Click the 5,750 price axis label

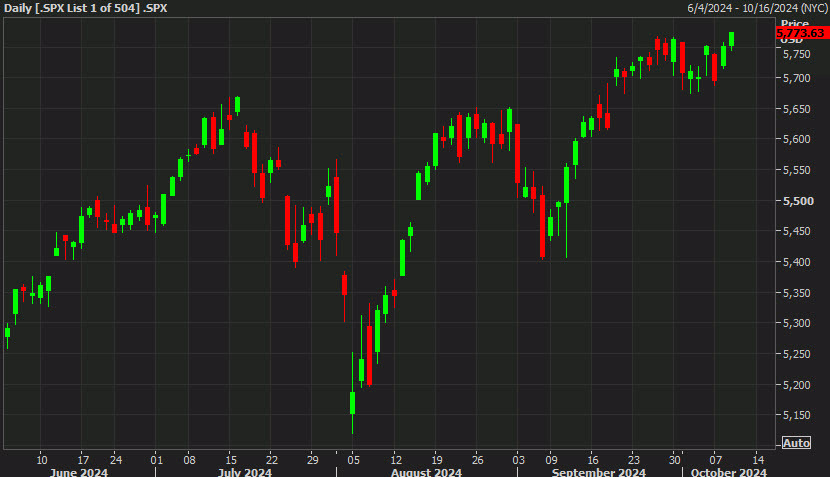(x=797, y=55)
